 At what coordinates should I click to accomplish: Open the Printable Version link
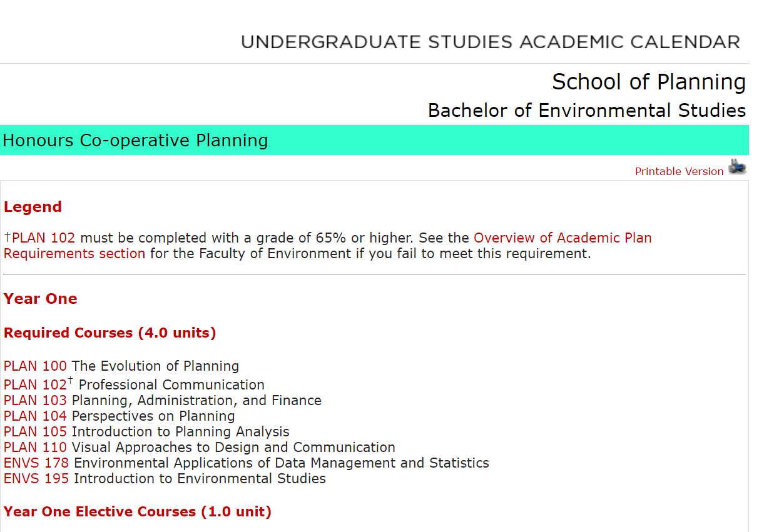[679, 171]
